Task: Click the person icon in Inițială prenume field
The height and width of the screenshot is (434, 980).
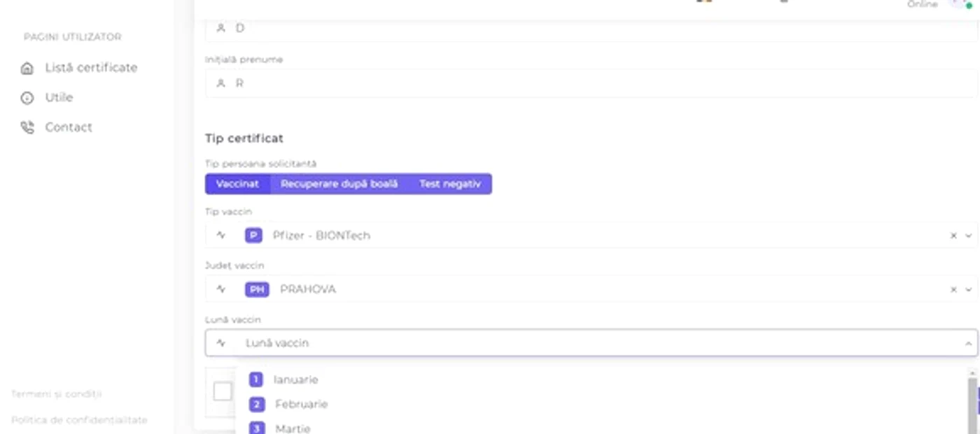Action: pos(221,83)
